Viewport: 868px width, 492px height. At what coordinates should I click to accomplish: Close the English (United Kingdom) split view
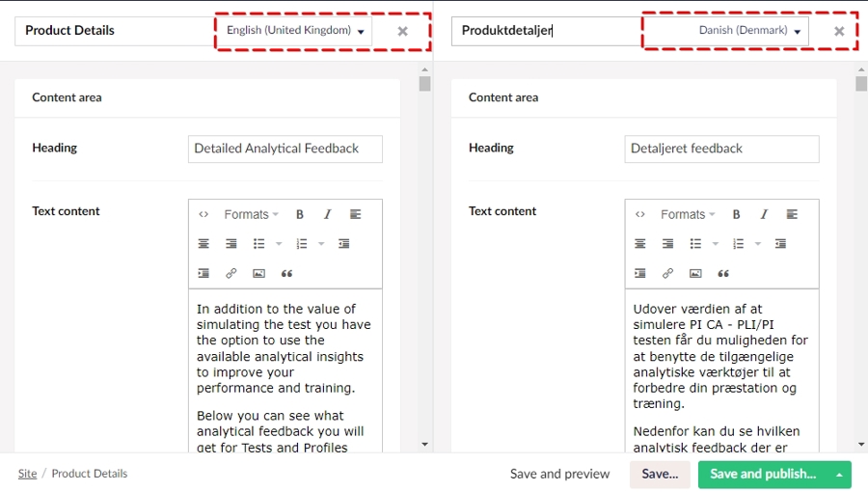coord(402,32)
